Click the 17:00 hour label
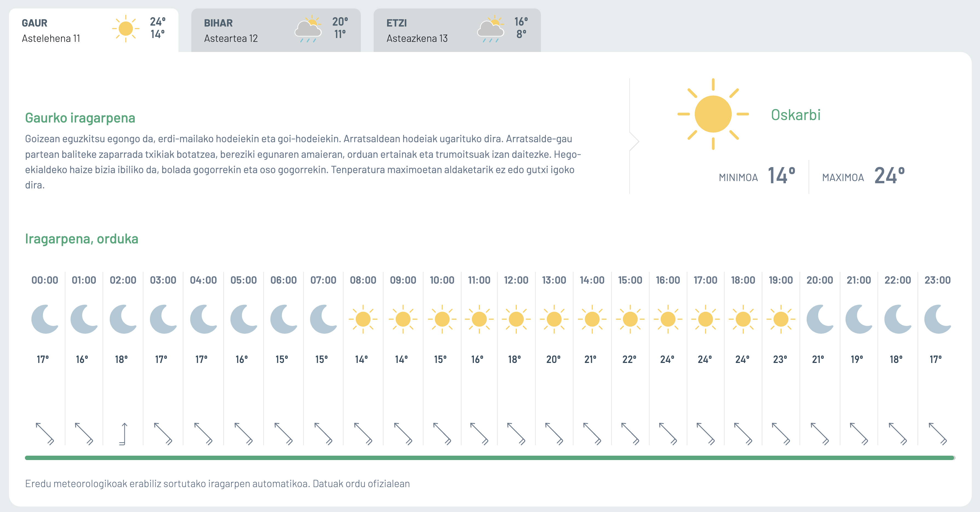The width and height of the screenshot is (980, 512). pos(705,280)
